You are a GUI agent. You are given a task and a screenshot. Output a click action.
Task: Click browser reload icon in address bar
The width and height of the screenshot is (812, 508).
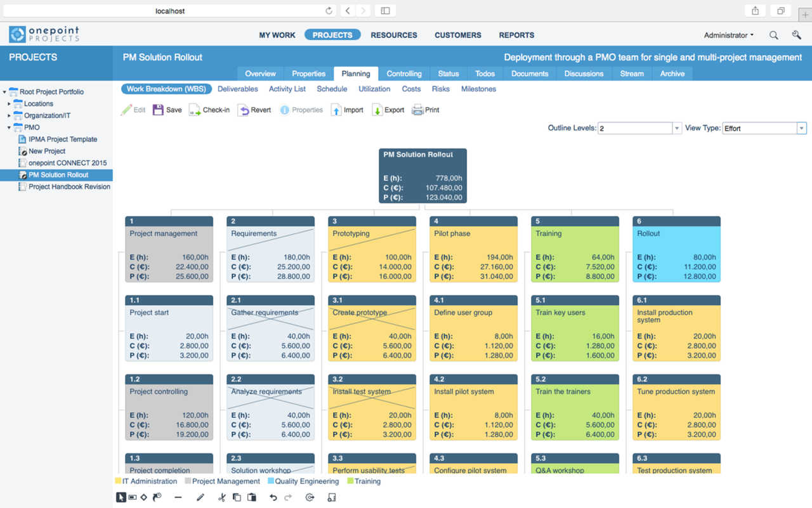click(329, 11)
